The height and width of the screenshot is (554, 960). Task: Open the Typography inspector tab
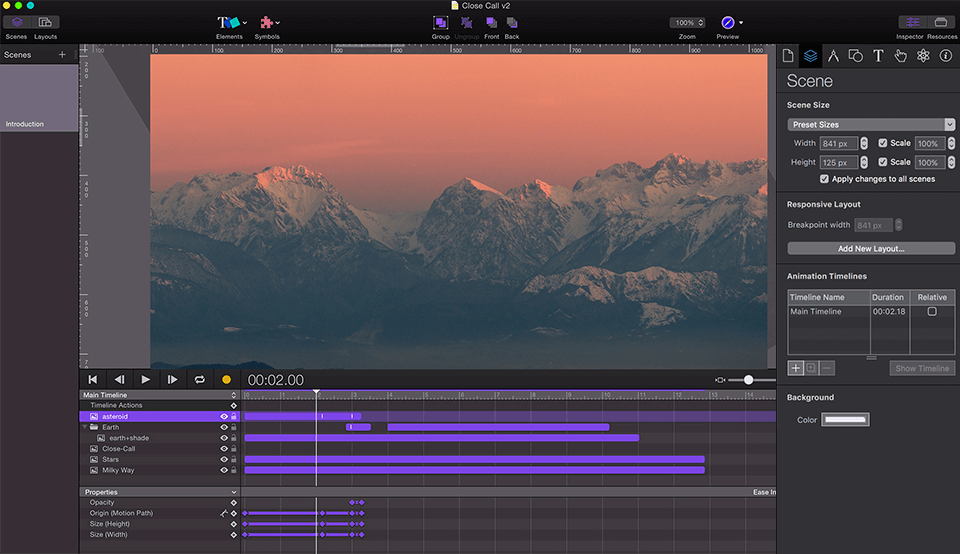878,56
